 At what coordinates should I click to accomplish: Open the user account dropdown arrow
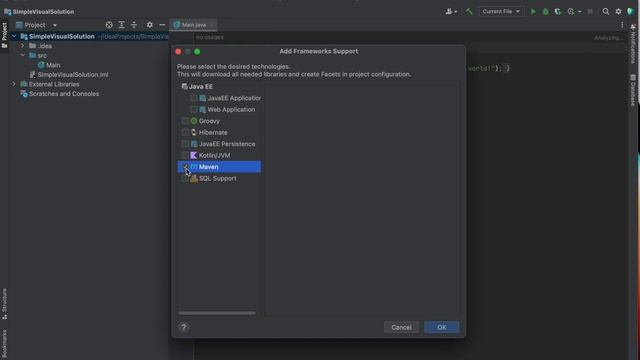click(456, 12)
